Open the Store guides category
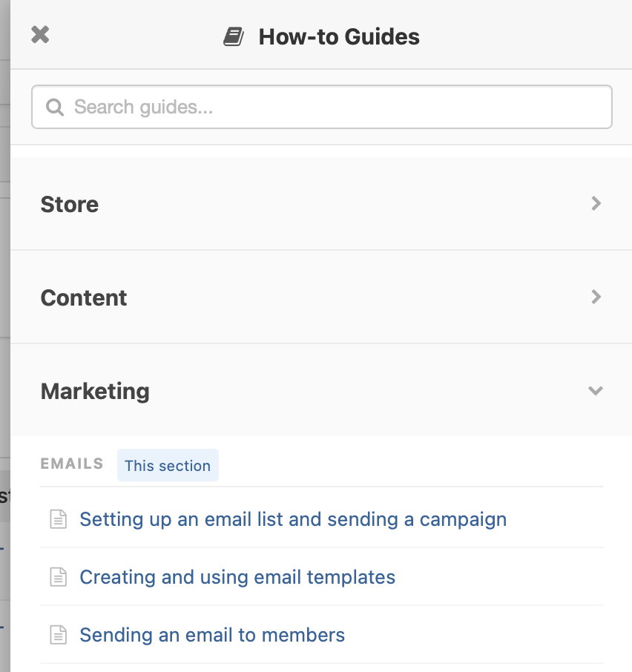 [70, 204]
